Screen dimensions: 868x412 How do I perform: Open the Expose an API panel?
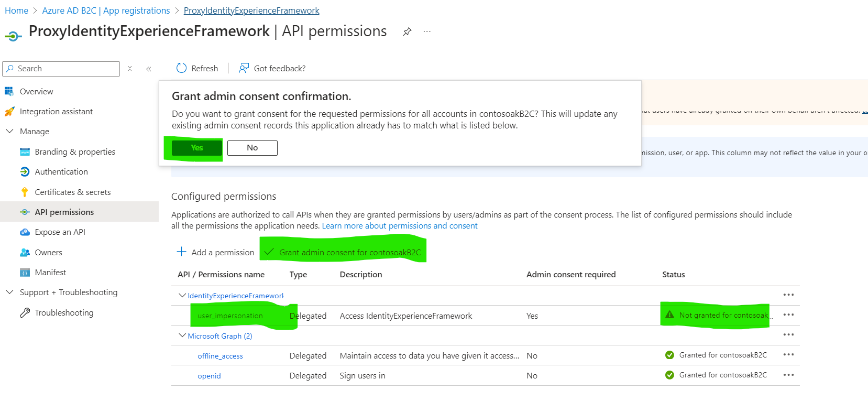tap(59, 232)
